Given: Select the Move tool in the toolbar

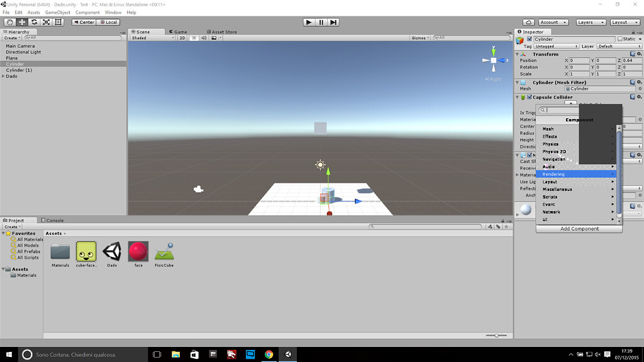Looking at the screenshot, I should [21, 21].
